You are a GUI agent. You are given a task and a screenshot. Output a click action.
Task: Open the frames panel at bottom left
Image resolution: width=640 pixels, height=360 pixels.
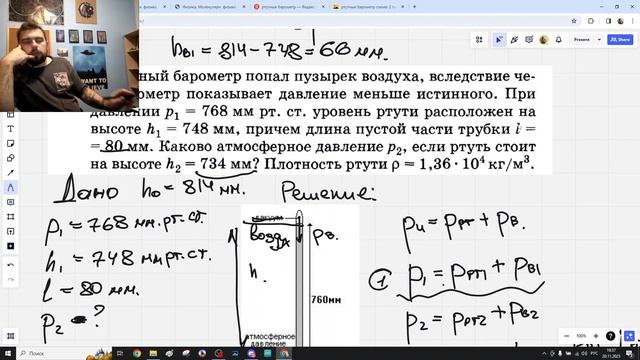[x=11, y=336]
